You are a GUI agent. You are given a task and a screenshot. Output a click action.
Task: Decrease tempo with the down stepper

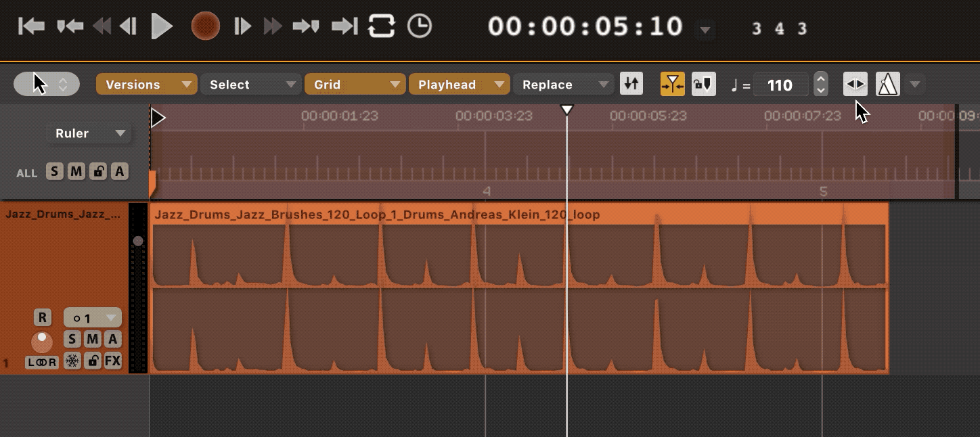click(821, 91)
